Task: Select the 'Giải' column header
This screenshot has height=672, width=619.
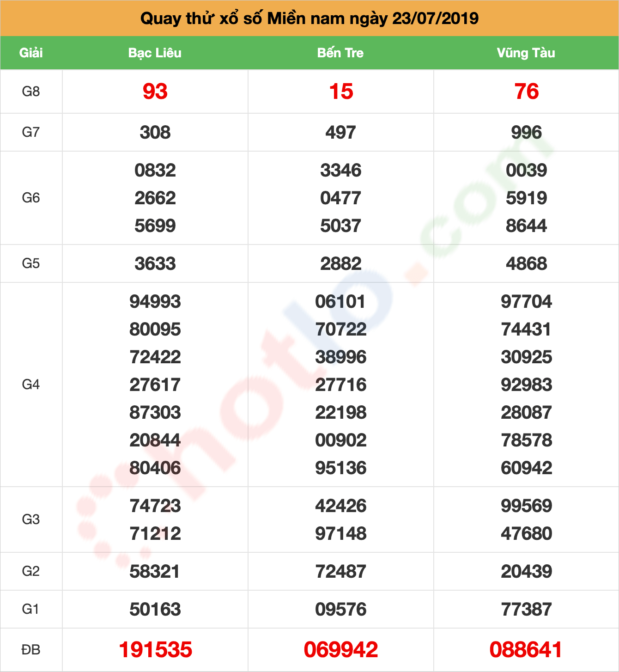Action: (x=31, y=53)
